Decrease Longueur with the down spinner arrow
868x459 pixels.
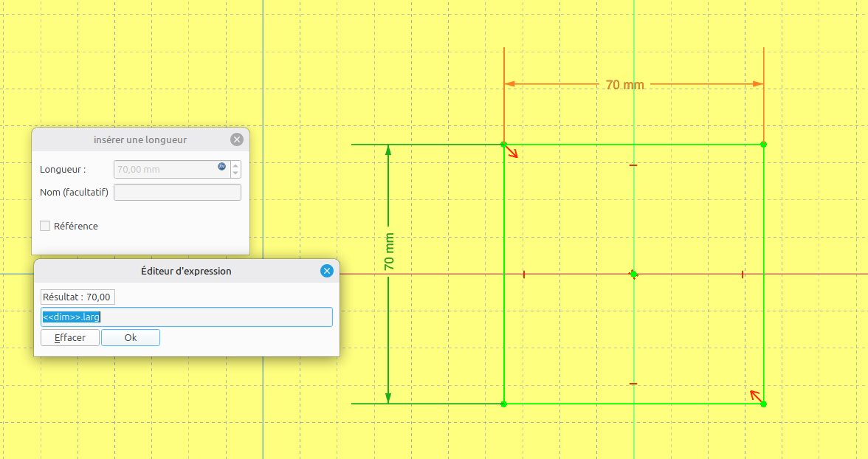(235, 173)
